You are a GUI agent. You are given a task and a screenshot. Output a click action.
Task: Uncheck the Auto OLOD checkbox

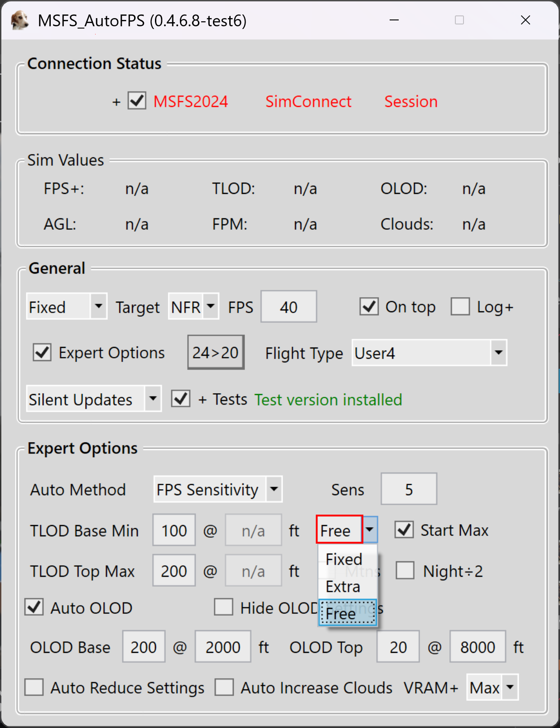[x=34, y=607]
